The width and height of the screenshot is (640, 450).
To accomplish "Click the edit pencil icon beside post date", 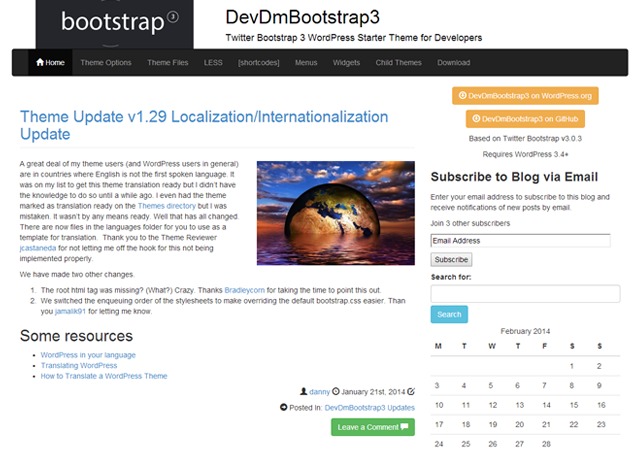I will point(411,391).
